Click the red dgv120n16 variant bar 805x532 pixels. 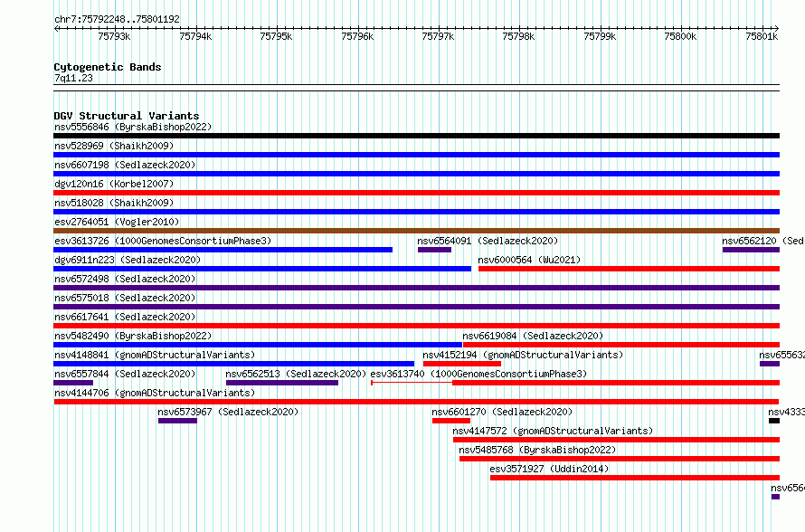(416, 193)
